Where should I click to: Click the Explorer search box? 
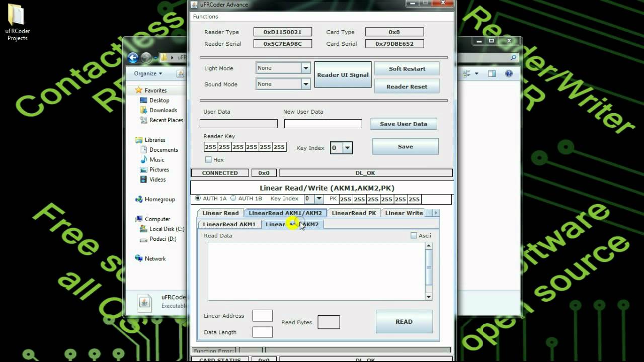point(487,58)
